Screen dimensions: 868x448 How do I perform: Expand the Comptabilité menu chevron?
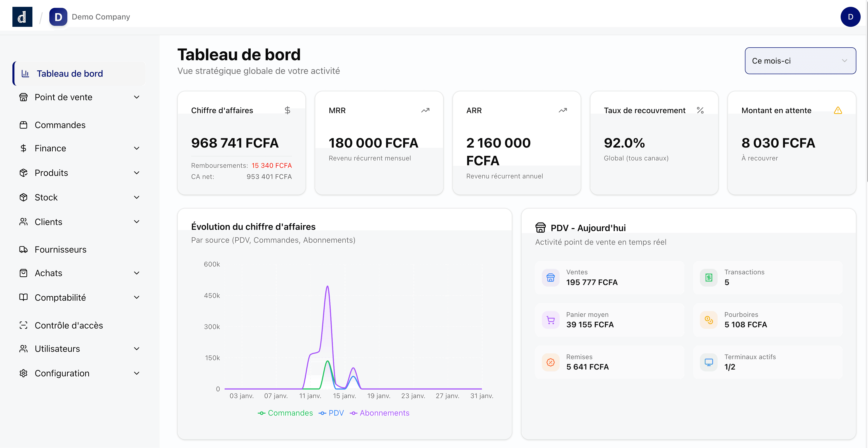[136, 297]
